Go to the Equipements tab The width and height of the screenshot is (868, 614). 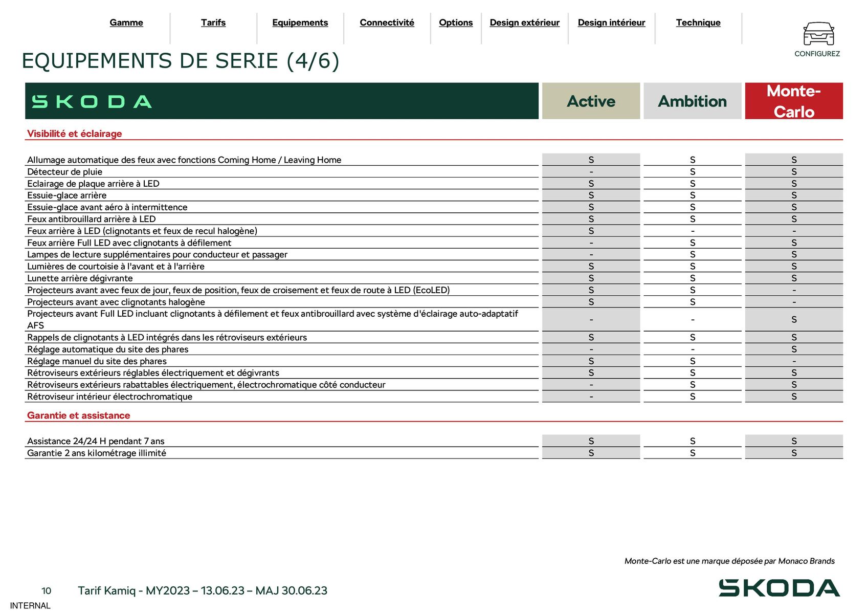tap(300, 23)
